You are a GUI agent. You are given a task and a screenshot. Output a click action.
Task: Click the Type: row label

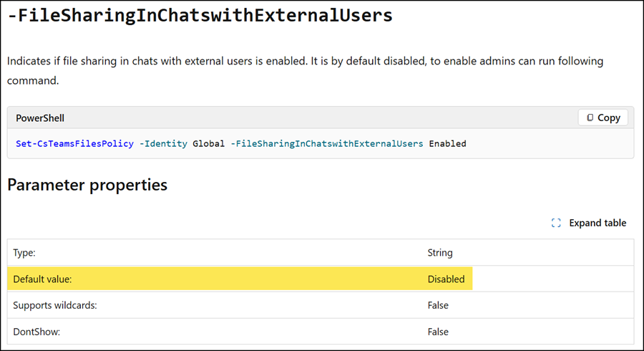click(24, 253)
